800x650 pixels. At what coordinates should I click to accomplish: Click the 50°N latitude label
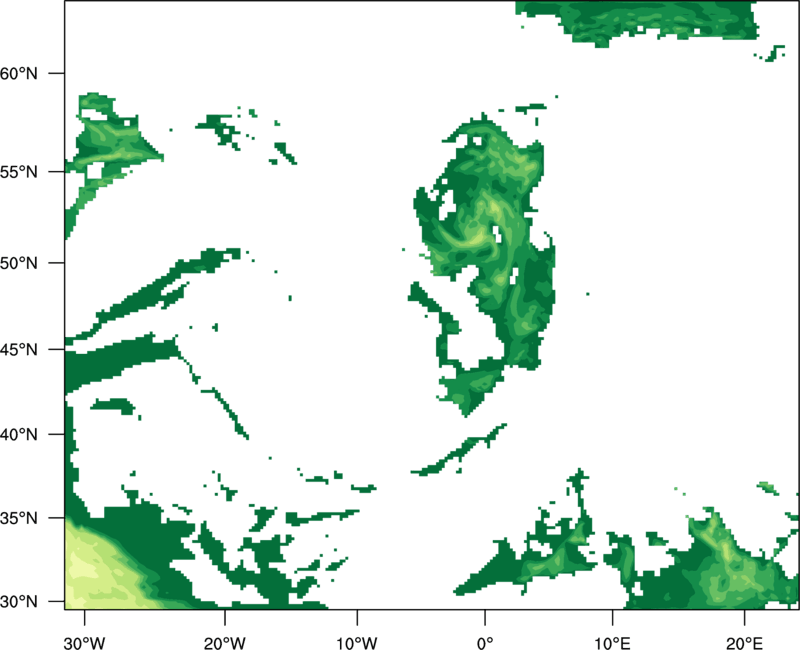tap(18, 263)
